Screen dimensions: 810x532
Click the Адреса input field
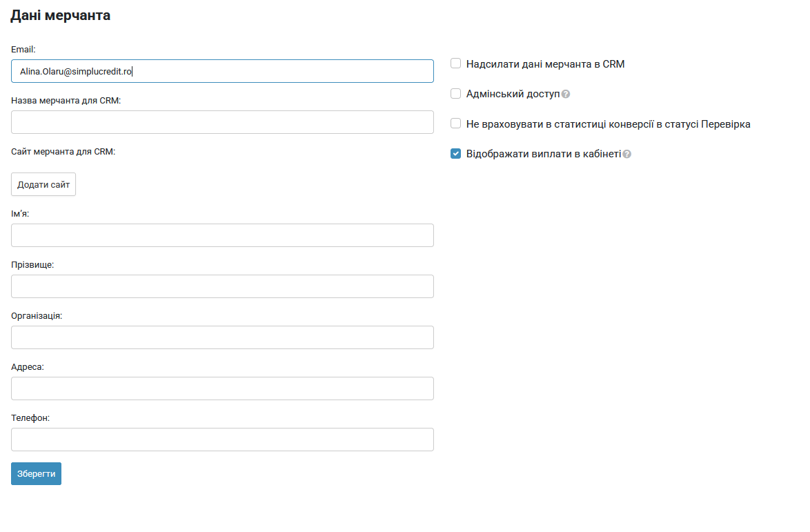pos(222,388)
